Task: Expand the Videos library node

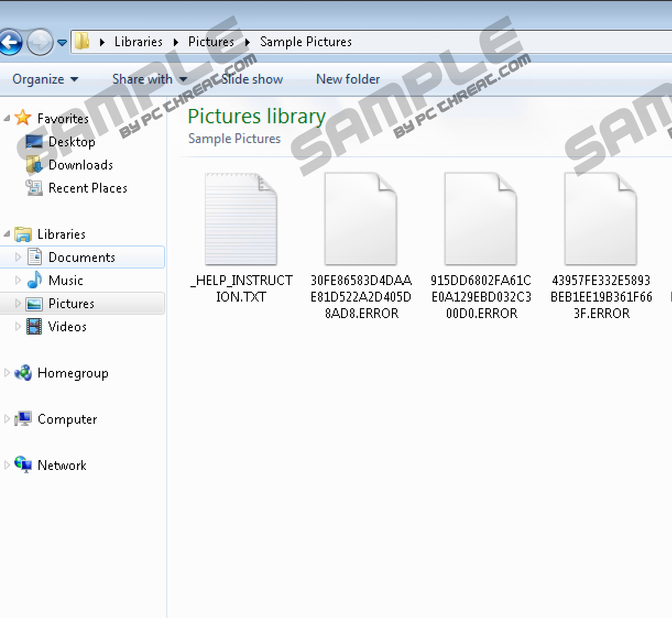Action: pos(18,326)
